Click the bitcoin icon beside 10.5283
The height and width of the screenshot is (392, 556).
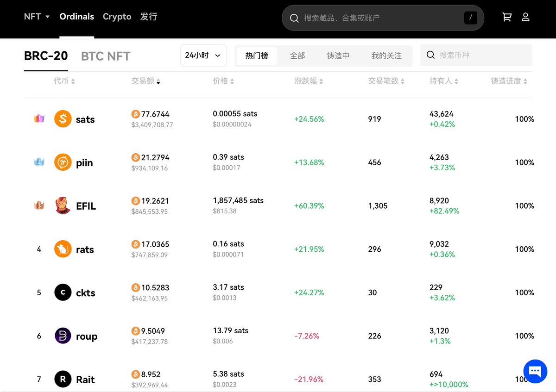pos(135,287)
